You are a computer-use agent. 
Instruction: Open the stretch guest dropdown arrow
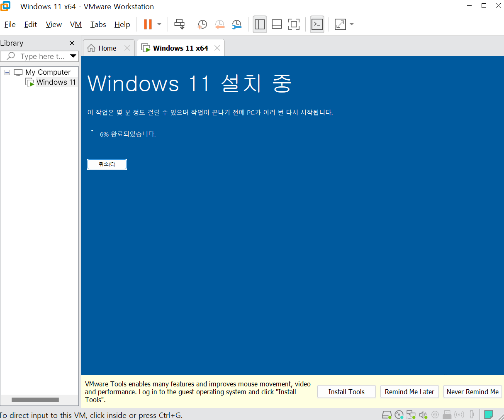352,24
